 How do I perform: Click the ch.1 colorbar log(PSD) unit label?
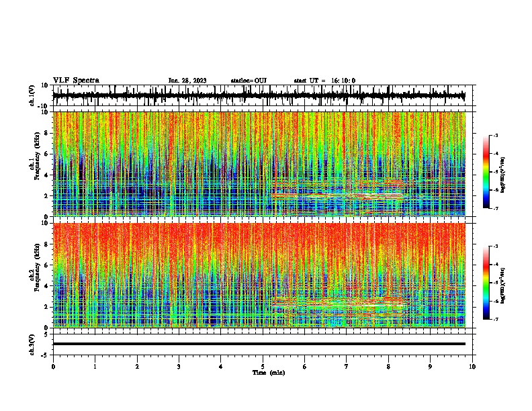[x=503, y=175]
